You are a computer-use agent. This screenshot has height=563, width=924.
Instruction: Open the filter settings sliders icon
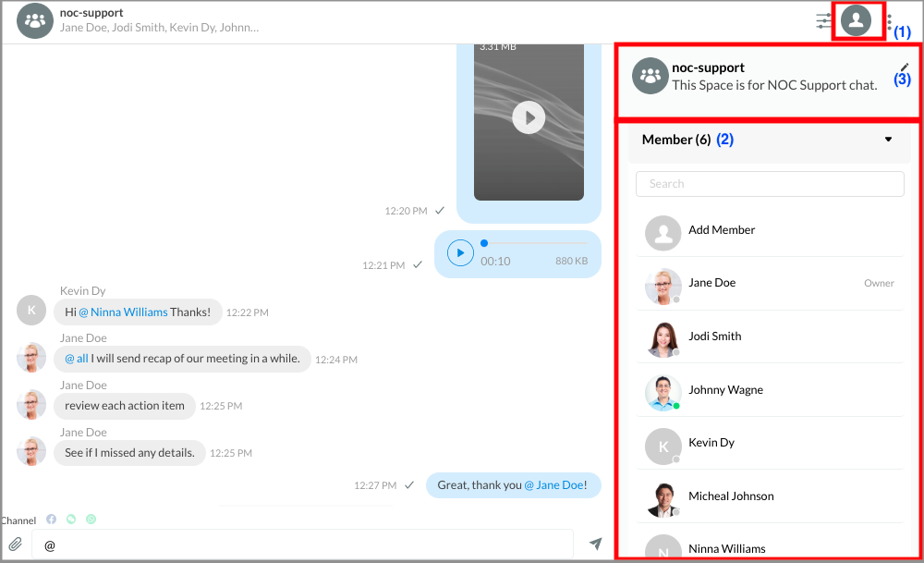[823, 20]
